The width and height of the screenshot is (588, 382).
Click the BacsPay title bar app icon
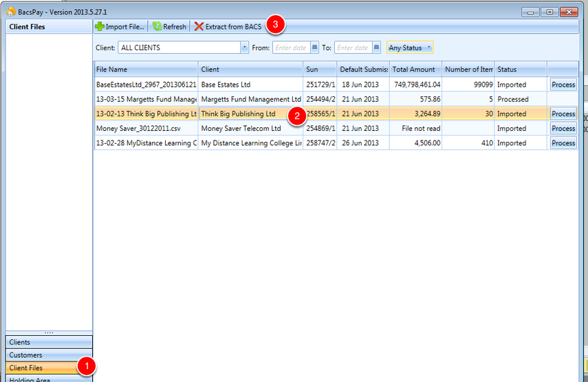(x=11, y=12)
